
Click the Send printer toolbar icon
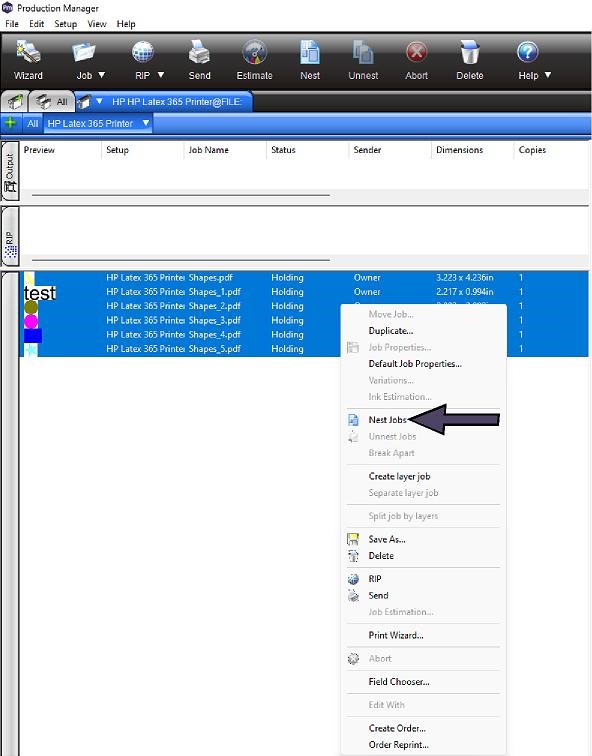[199, 52]
